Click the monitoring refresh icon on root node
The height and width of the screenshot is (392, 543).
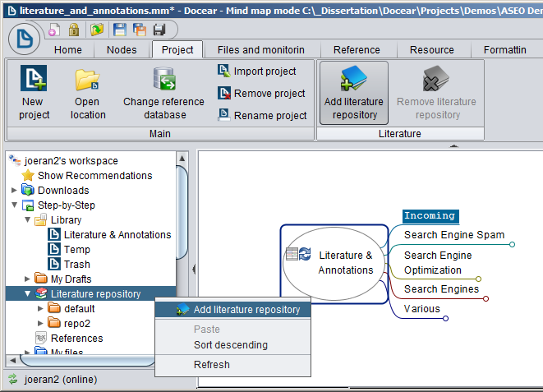click(x=305, y=254)
